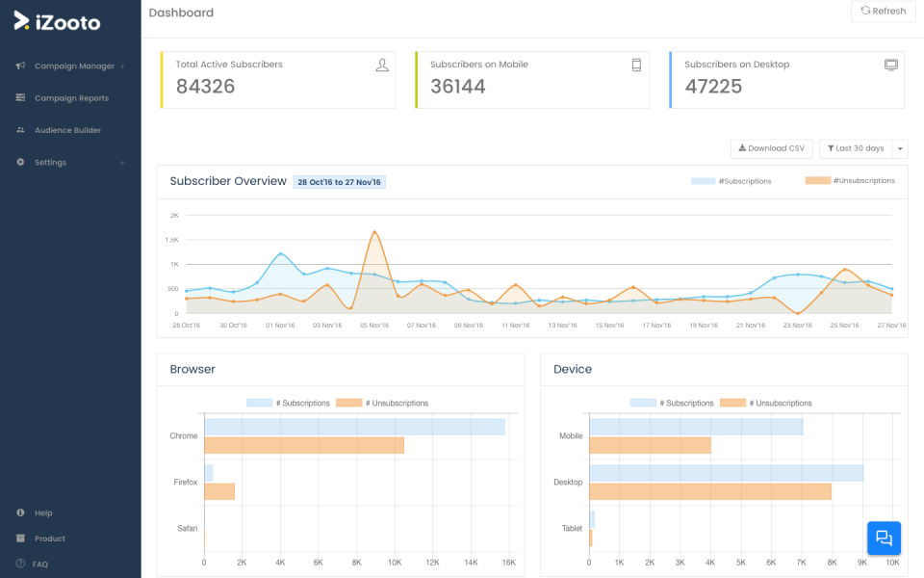The height and width of the screenshot is (578, 924).
Task: Click the Help info icon in sidebar
Action: coord(20,512)
